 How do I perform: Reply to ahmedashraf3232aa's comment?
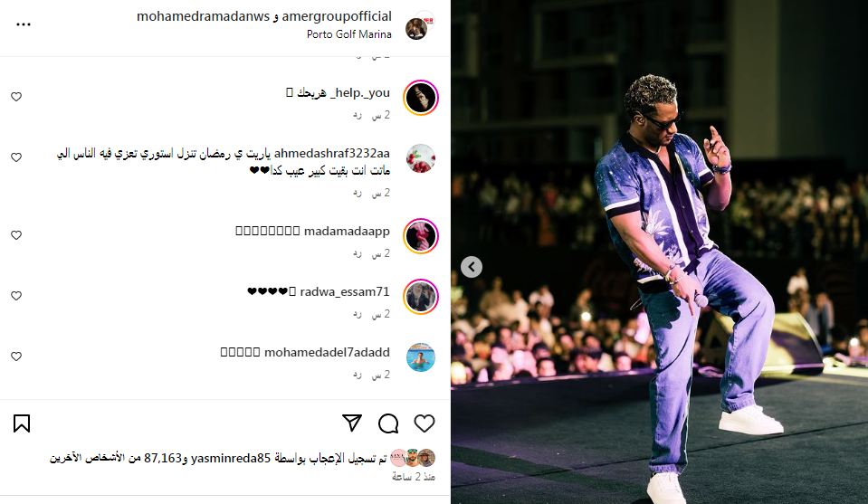point(358,193)
